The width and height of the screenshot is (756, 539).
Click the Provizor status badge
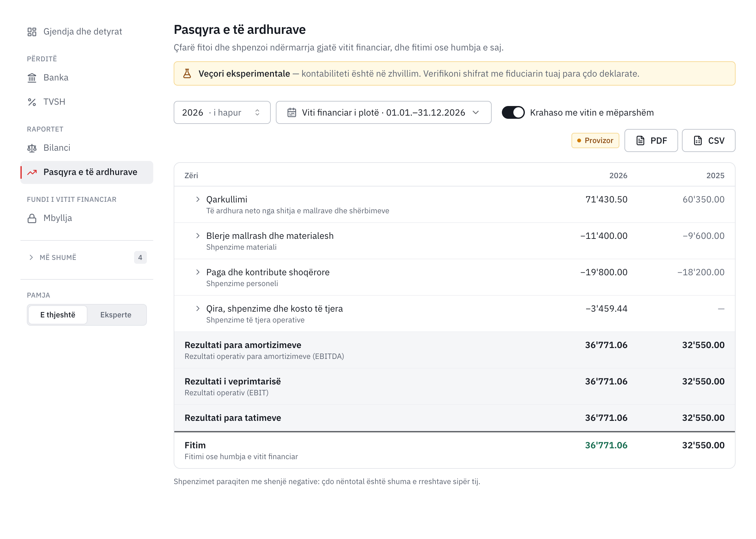point(595,141)
